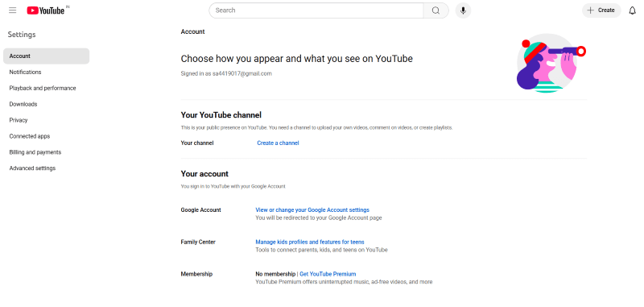Click Get YouTube Premium link
Viewport: 644px width, 307px height.
(328, 274)
